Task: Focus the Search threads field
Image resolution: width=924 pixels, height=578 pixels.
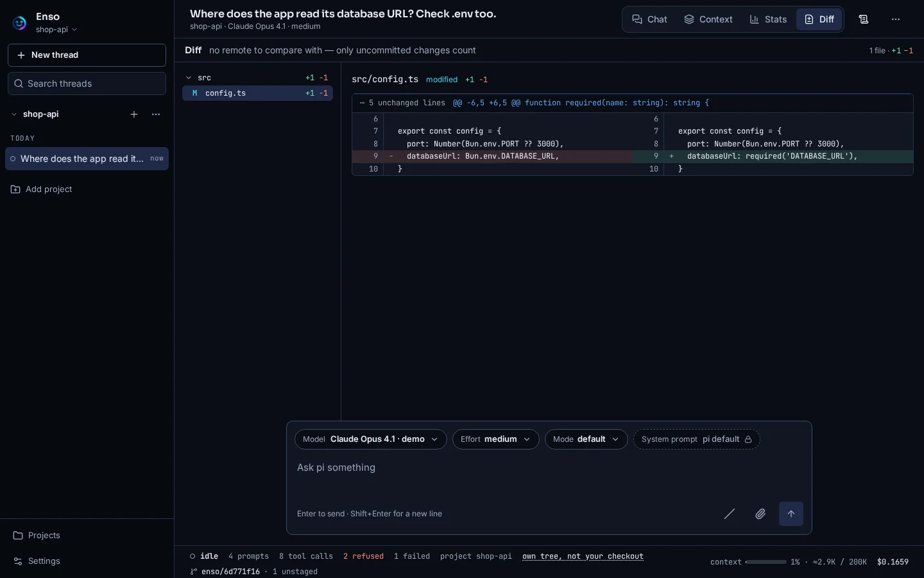Action: click(x=87, y=83)
